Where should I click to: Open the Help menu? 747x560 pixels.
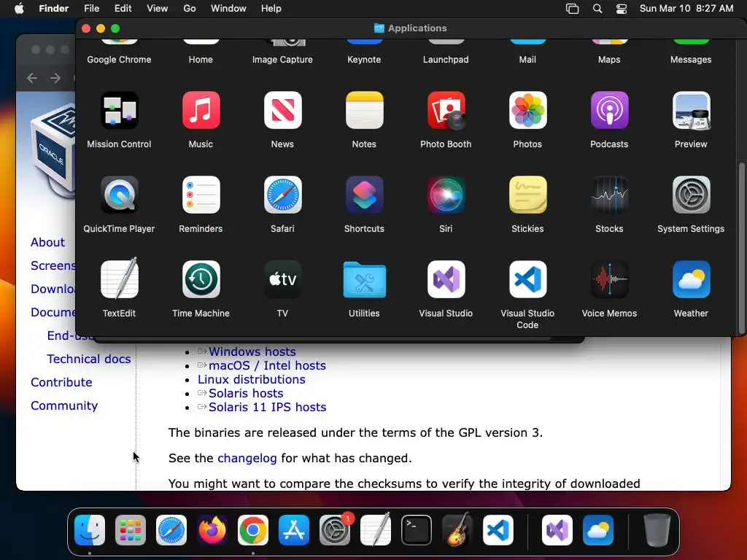271,9
